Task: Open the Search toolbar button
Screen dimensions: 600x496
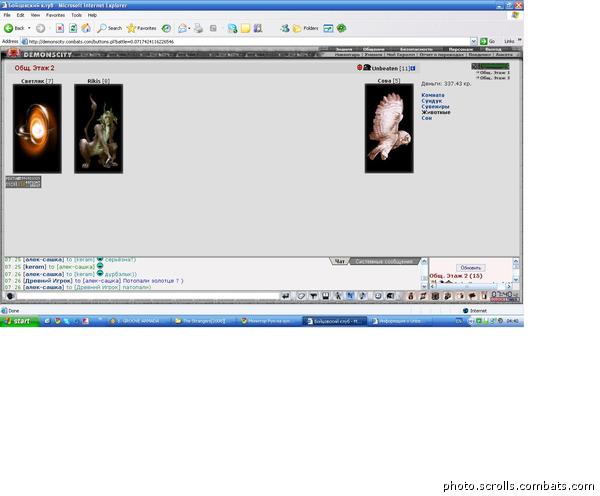Action: click(109, 28)
